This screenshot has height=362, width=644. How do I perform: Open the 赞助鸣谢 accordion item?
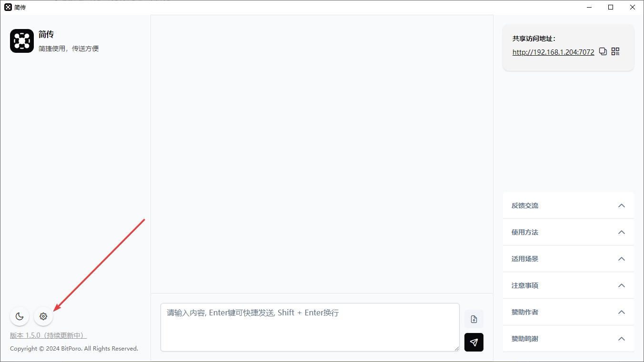pos(568,339)
